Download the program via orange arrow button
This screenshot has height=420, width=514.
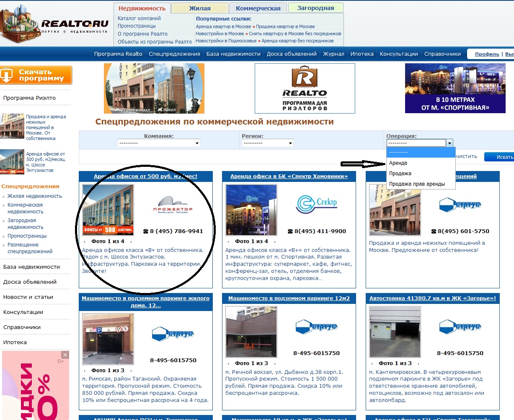pyautogui.click(x=36, y=75)
